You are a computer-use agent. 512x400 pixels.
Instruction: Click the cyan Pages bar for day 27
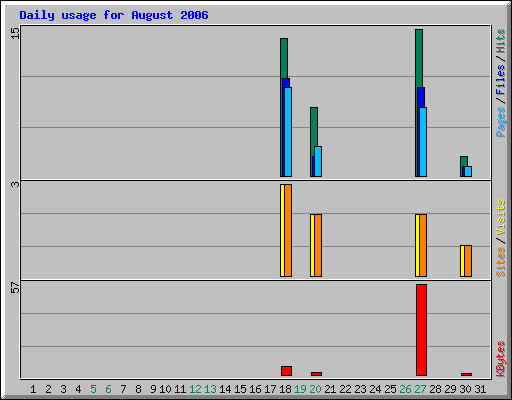423,142
